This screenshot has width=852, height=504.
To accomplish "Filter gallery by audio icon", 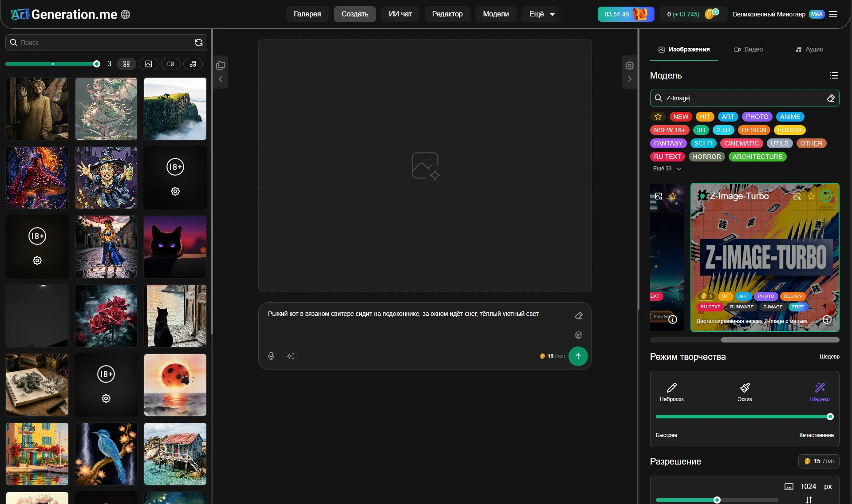I will click(x=193, y=64).
